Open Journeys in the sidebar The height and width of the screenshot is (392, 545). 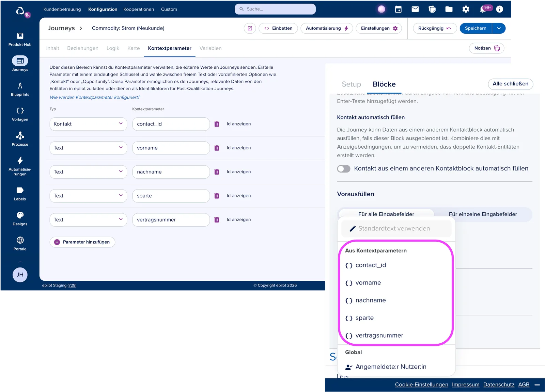click(20, 64)
